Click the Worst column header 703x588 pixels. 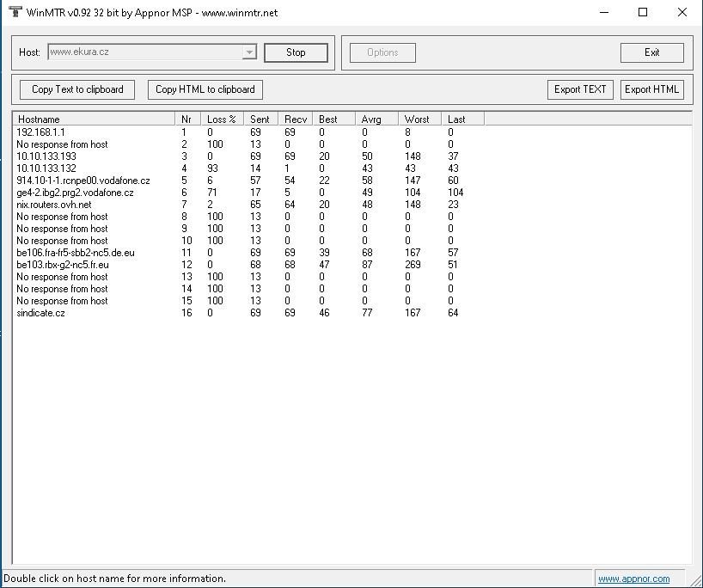419,119
